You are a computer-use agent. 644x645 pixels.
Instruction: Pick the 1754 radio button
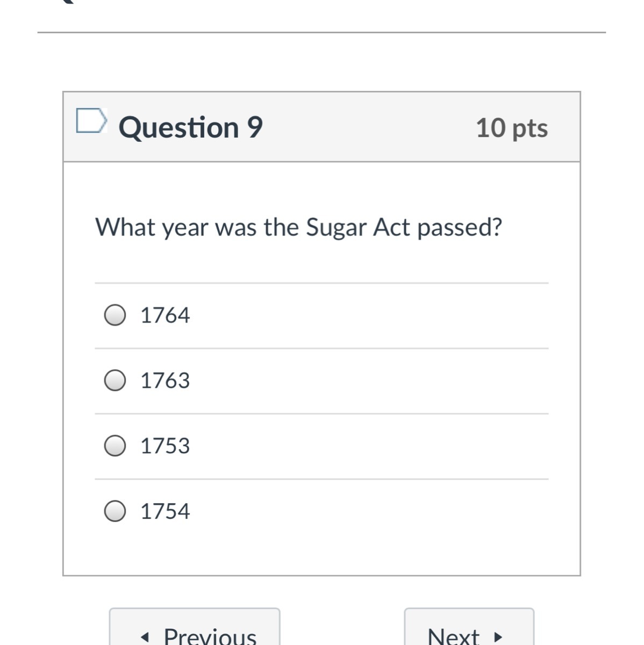pos(115,511)
